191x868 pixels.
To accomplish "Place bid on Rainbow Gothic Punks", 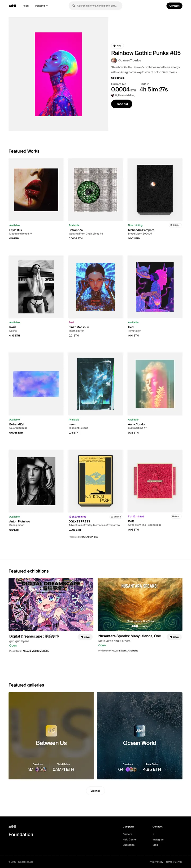I will (x=121, y=104).
